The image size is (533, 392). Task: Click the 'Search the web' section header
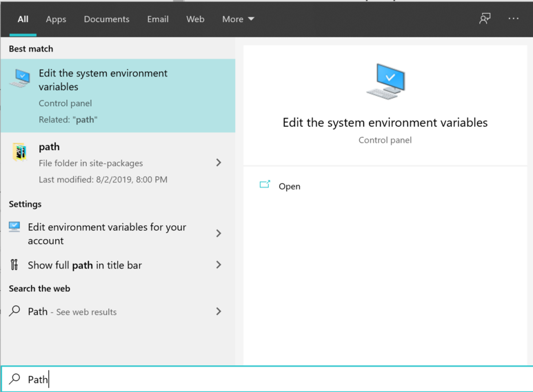pos(39,289)
